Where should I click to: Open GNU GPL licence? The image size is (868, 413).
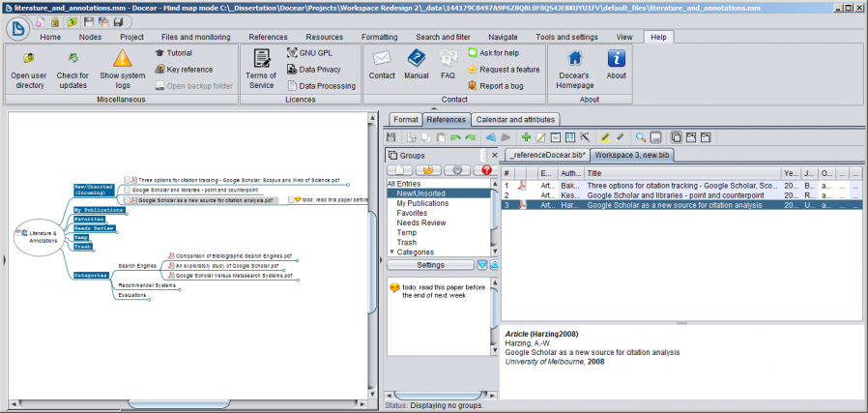tap(309, 53)
